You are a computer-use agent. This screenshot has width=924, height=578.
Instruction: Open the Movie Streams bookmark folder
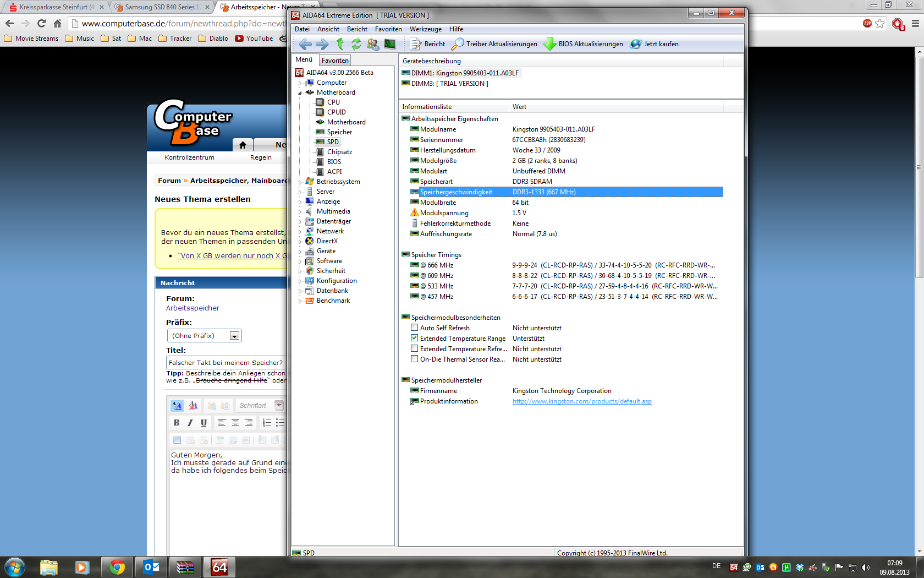click(31, 39)
